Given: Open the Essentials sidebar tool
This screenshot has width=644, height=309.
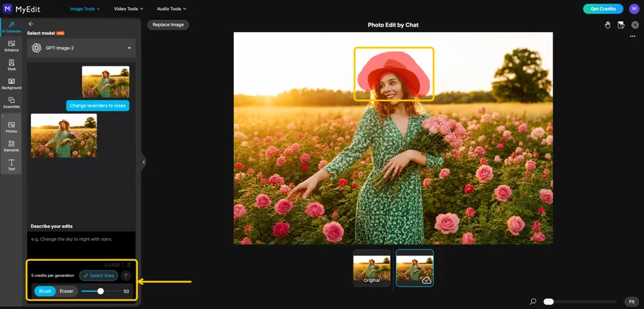Looking at the screenshot, I should (11, 102).
